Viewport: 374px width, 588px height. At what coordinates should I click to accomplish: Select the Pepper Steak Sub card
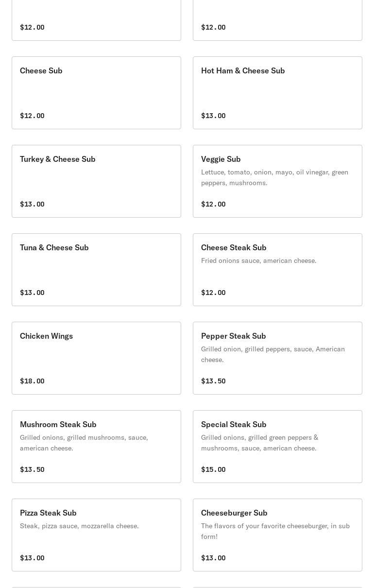coord(277,358)
